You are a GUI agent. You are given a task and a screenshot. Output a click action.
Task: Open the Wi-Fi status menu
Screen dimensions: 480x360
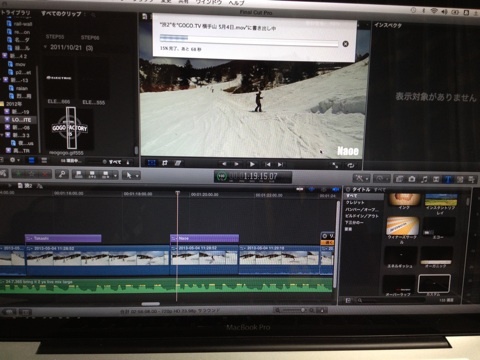tap(434, 11)
